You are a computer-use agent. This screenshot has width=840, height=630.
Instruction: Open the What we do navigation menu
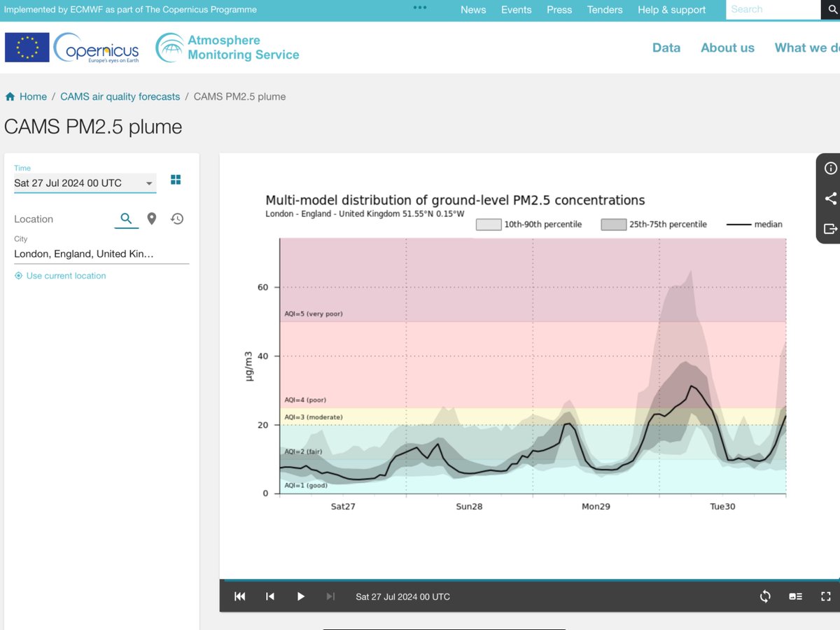click(807, 48)
